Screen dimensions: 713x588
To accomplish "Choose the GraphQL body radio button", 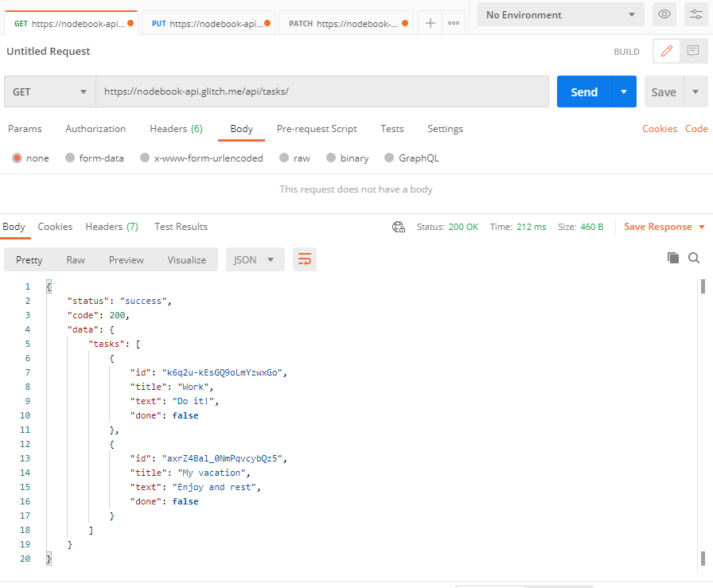I will pos(389,158).
